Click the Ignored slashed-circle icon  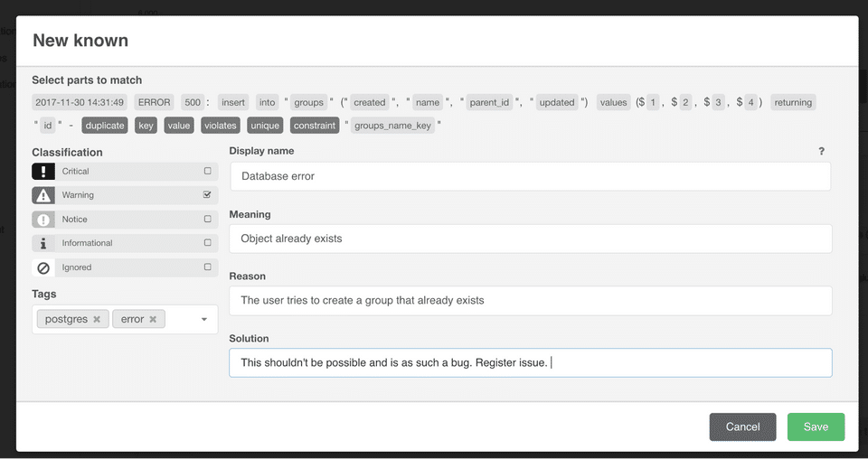click(43, 267)
